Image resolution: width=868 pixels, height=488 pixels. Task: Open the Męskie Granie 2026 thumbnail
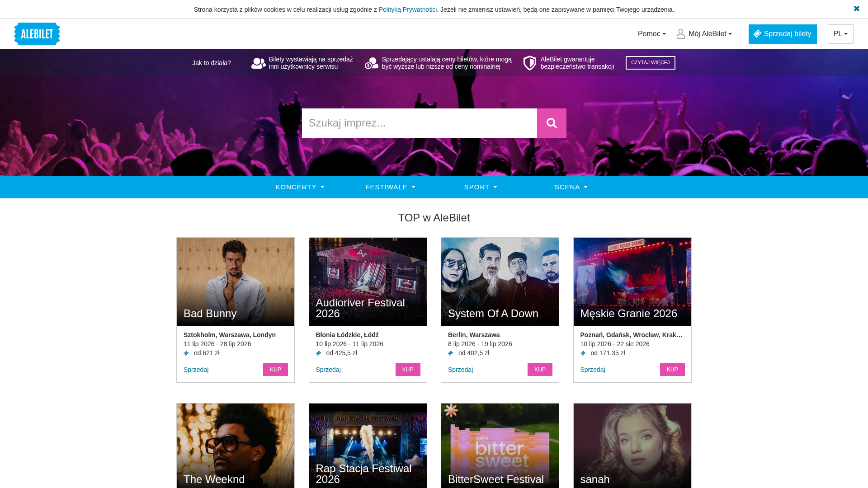tap(632, 282)
